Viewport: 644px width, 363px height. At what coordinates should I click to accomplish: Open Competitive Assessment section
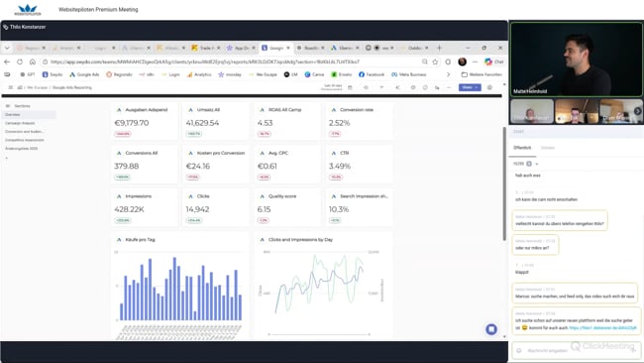click(24, 140)
